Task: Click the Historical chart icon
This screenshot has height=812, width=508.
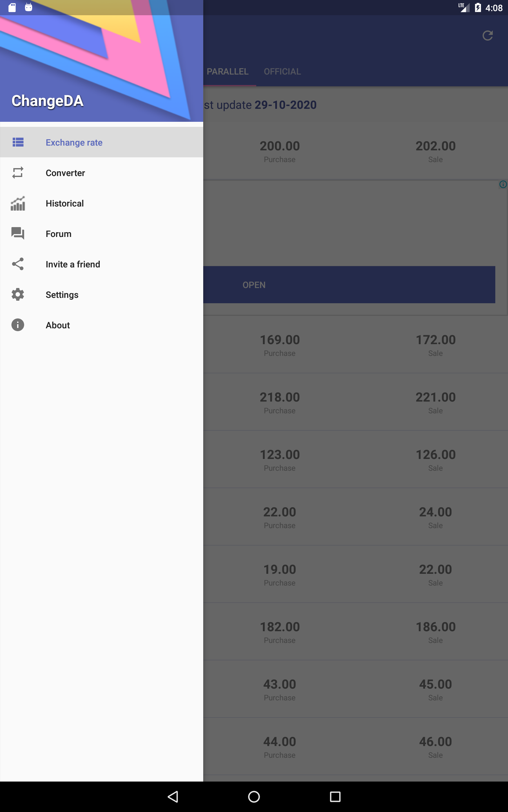Action: coord(18,203)
